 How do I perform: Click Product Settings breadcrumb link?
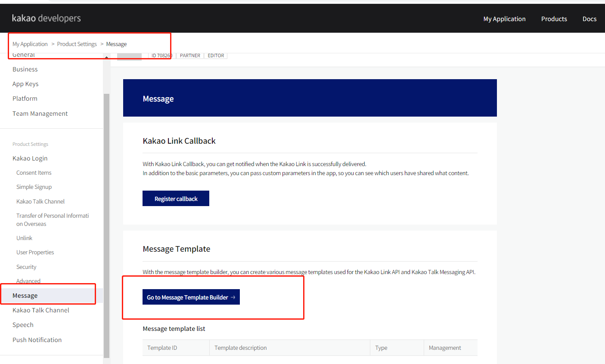coord(77,44)
